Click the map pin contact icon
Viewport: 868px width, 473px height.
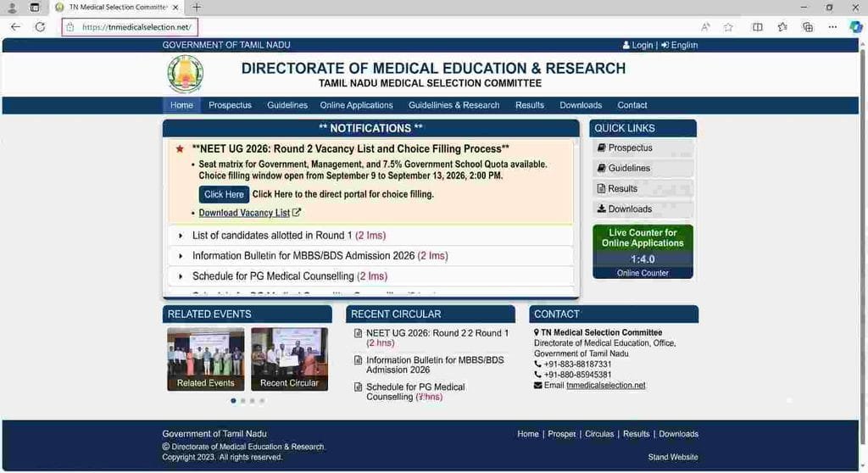click(x=537, y=332)
